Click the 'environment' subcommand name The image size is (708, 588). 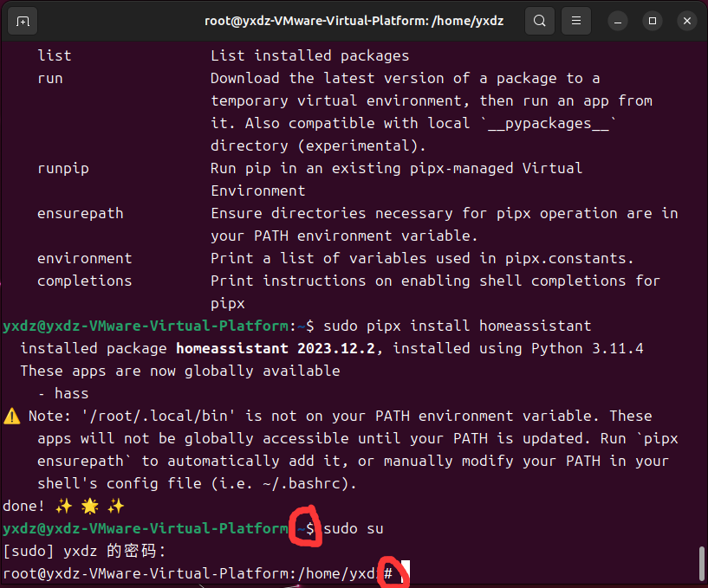(x=84, y=259)
